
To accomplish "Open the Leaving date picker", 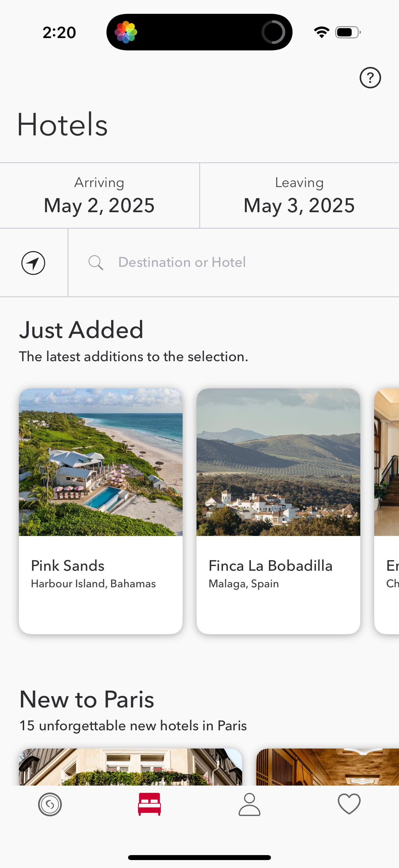I will tap(299, 196).
